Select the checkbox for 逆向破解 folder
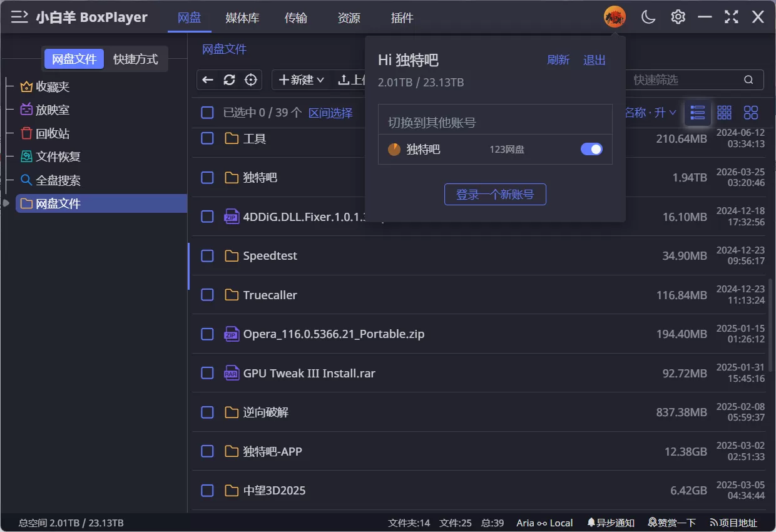This screenshot has height=532, width=776. 207,412
